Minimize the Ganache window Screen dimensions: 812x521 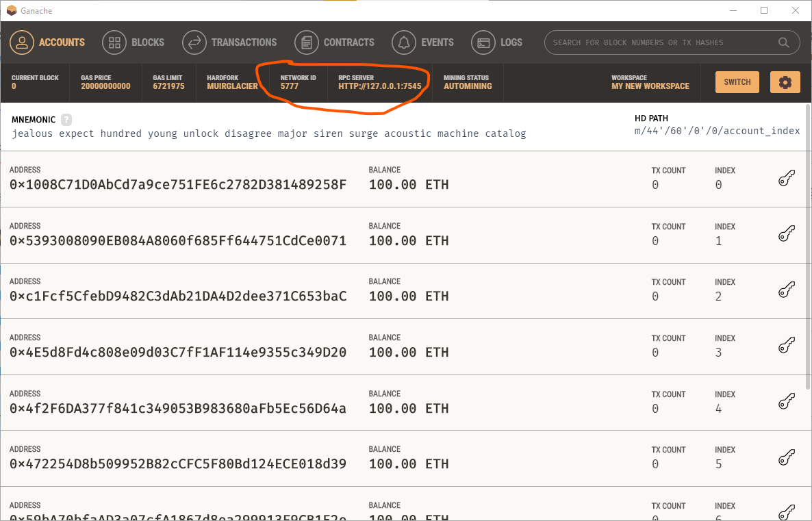point(733,10)
